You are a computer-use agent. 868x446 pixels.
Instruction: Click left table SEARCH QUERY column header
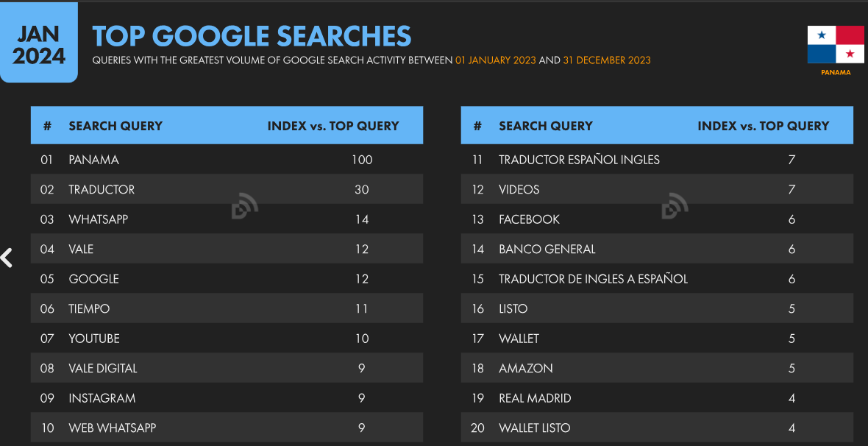(115, 126)
